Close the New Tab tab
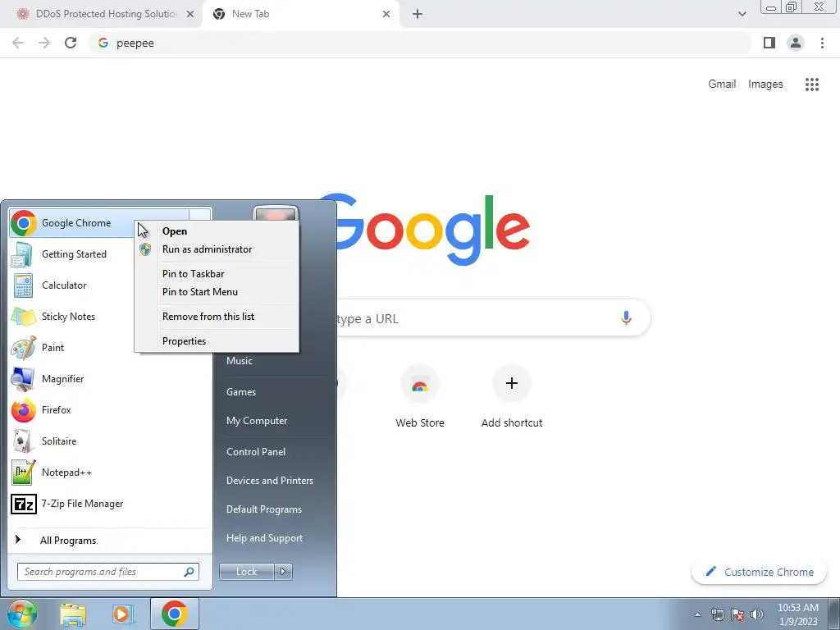Screen dimensions: 840x630 (386, 14)
